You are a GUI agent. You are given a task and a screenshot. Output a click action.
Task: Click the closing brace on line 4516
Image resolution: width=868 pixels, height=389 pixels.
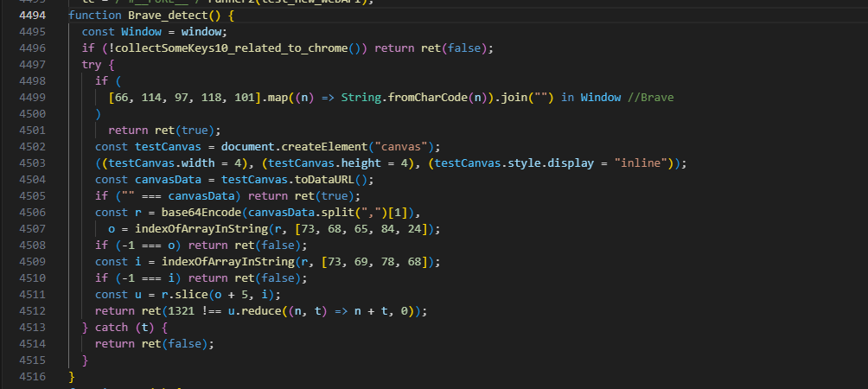pyautogui.click(x=72, y=377)
